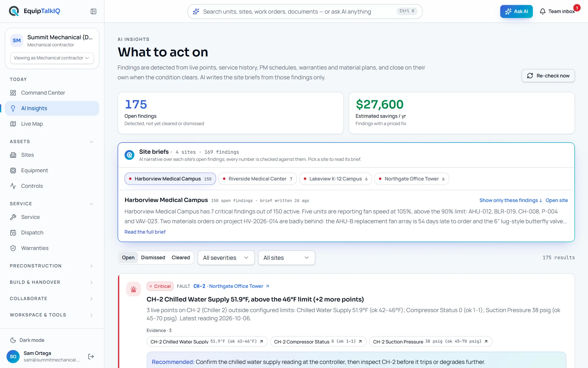Screen dimensions: 588x368
Task: Select Northgate Office Tower site brief
Action: click(412, 179)
